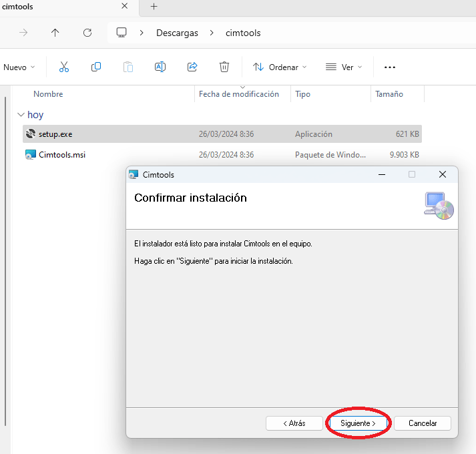The height and width of the screenshot is (454, 476).
Task: Expand breadcrumb chevron before Descargas
Action: click(x=142, y=33)
